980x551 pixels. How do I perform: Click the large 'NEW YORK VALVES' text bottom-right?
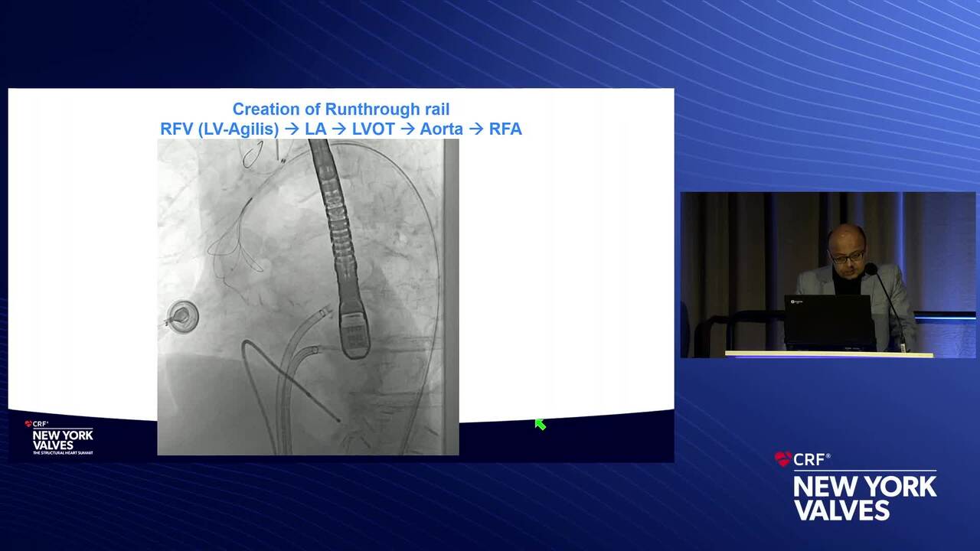864,497
